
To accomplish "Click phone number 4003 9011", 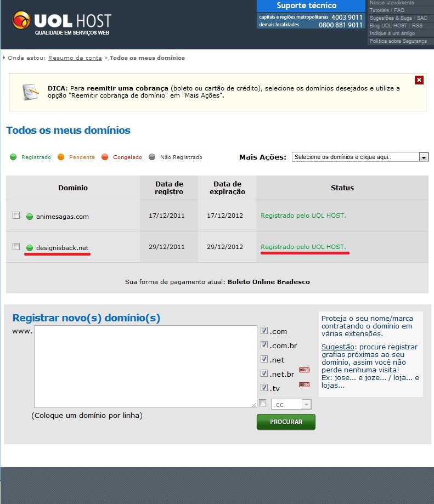I will pyautogui.click(x=347, y=18).
